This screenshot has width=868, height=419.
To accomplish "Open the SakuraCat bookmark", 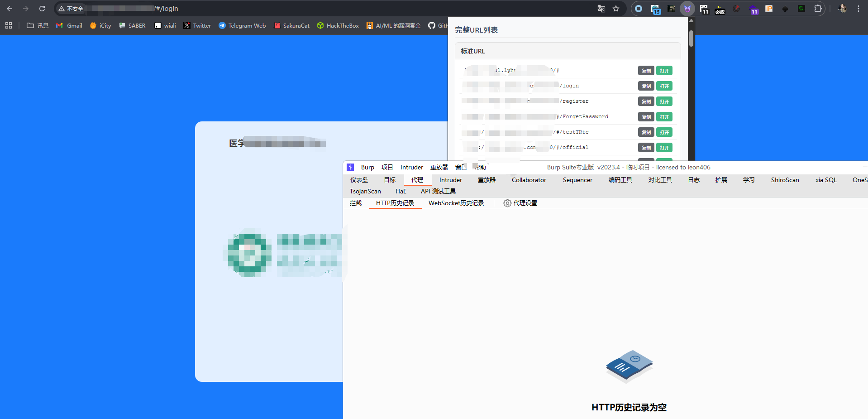I will coord(292,25).
